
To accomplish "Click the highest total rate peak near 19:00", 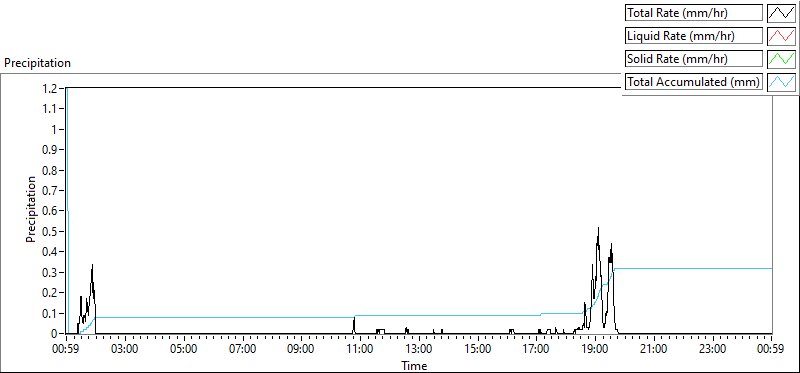I will click(598, 228).
